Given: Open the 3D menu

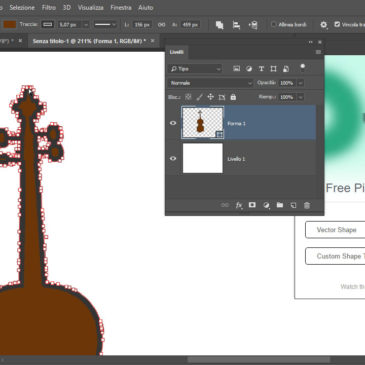Looking at the screenshot, I should [67, 7].
